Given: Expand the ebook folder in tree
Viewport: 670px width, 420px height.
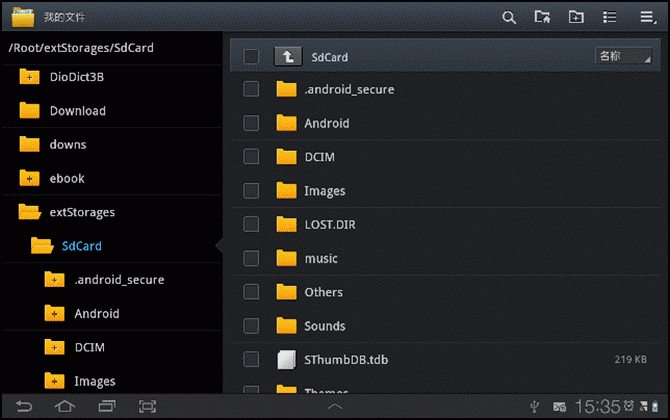Looking at the screenshot, I should (x=29, y=178).
